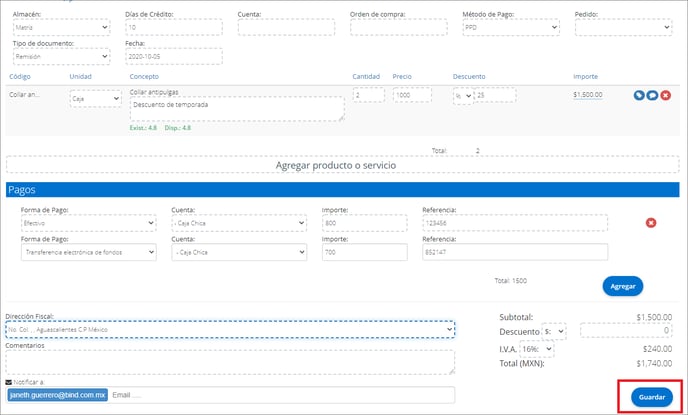688x415 pixels.
Task: Click the envelope icon beside Notificar a
Action: (8, 382)
